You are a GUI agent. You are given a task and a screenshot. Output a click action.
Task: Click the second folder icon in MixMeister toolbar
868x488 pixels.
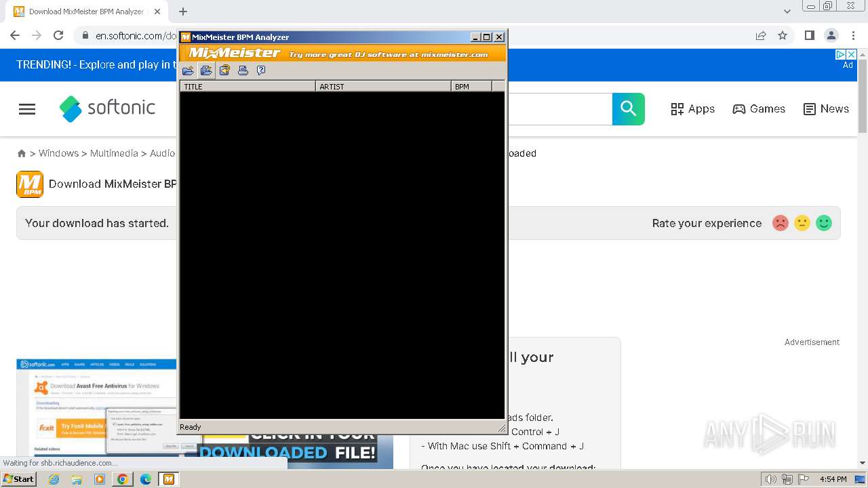(206, 70)
